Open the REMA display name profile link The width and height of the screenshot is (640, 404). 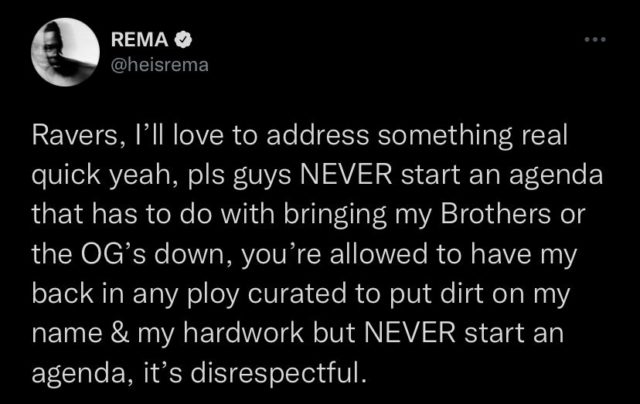click(140, 40)
